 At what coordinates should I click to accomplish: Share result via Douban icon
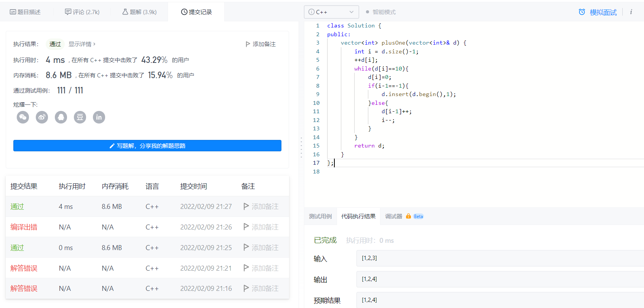pos(80,117)
